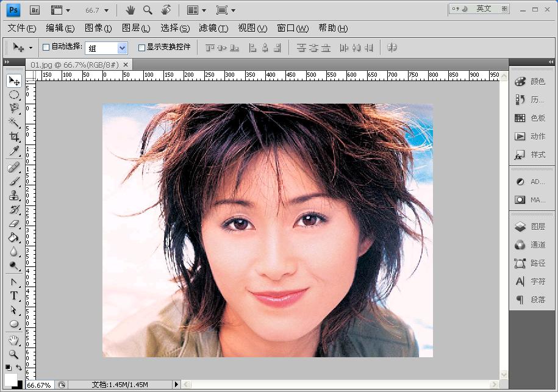The height and width of the screenshot is (392, 558).
Task: Open the 编辑(E) menu
Action: click(60, 28)
